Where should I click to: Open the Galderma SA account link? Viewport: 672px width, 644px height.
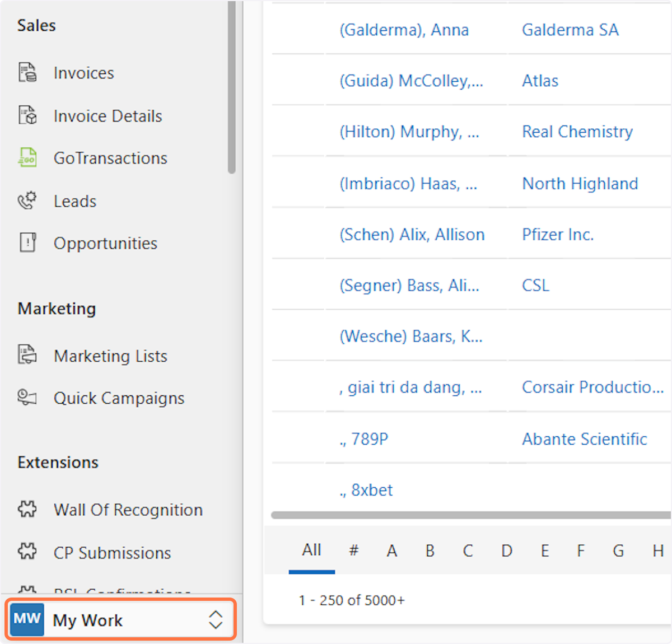(x=570, y=30)
